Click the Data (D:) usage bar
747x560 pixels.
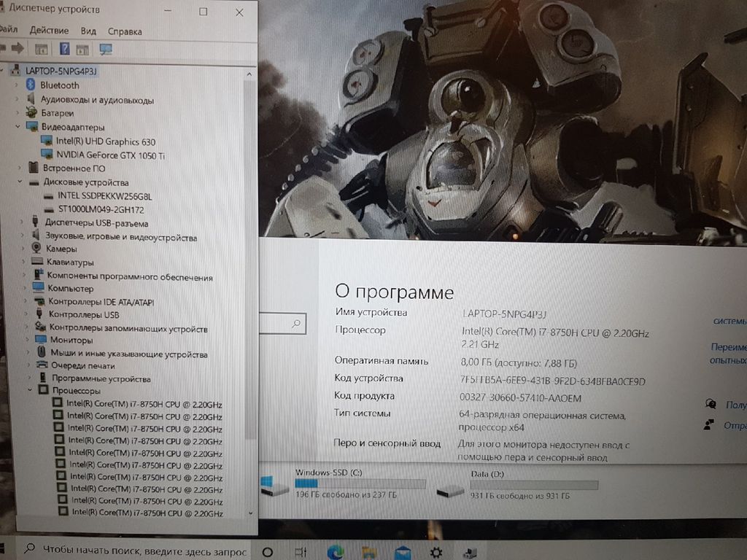(x=534, y=485)
